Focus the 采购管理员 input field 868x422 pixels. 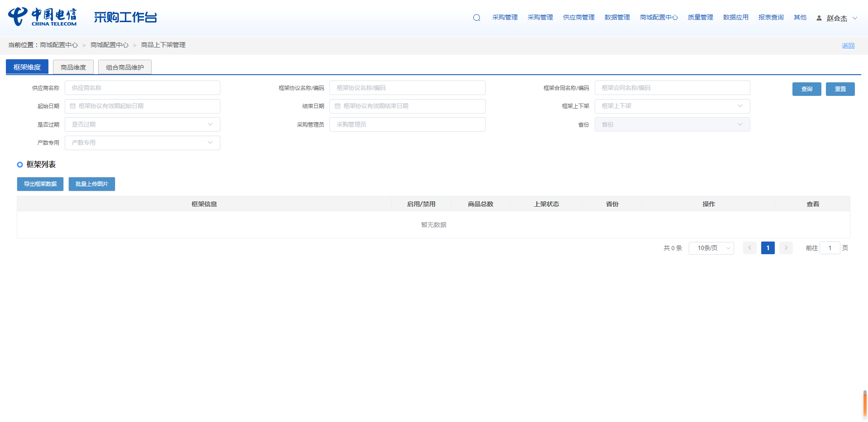tap(407, 124)
